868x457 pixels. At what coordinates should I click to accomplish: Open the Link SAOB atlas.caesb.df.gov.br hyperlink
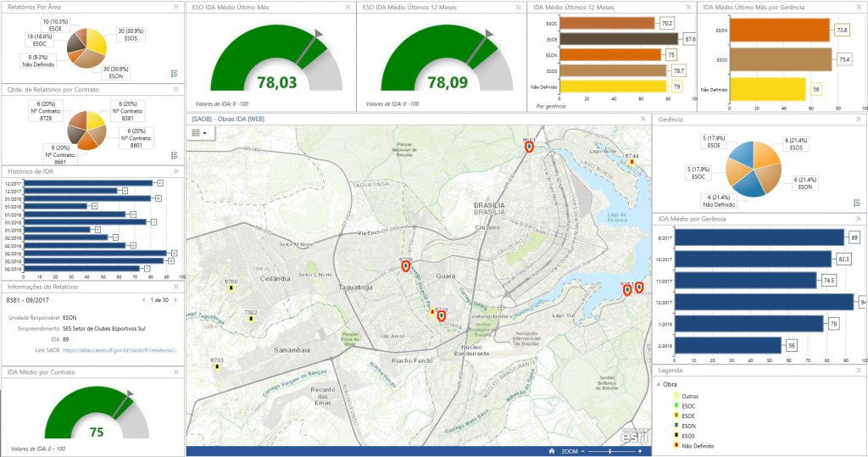point(120,350)
